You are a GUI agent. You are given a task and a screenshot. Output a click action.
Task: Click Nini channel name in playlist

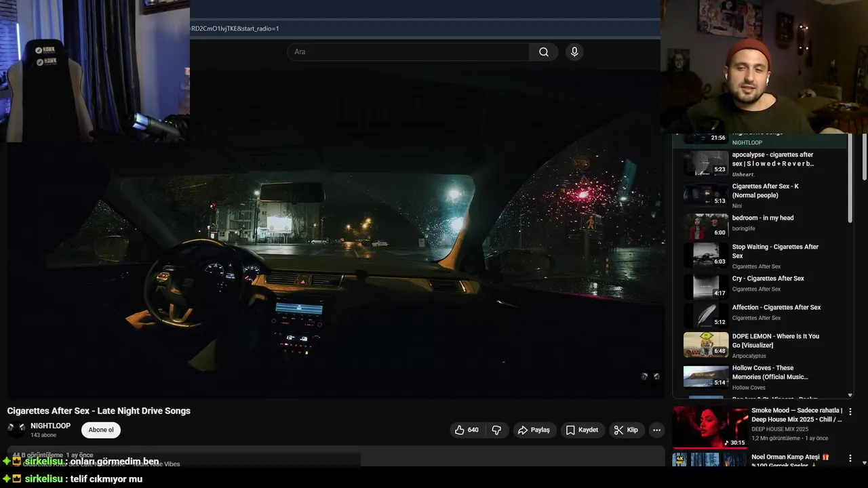tap(737, 206)
